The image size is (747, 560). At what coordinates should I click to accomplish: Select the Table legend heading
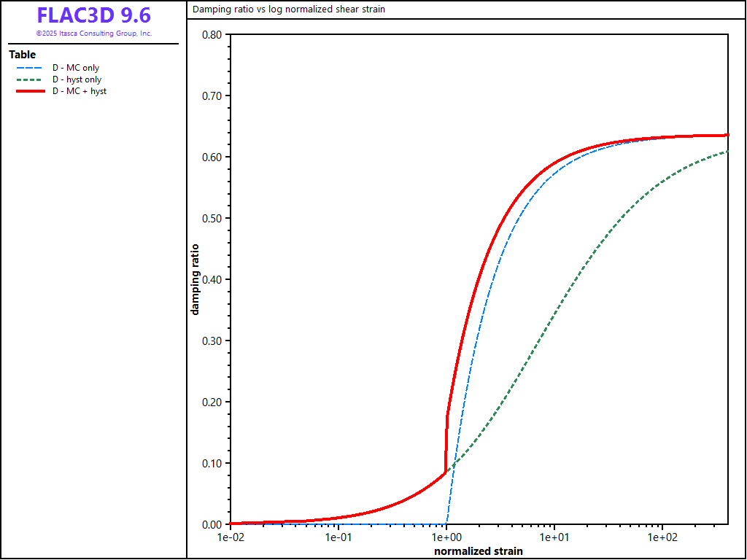pyautogui.click(x=22, y=55)
